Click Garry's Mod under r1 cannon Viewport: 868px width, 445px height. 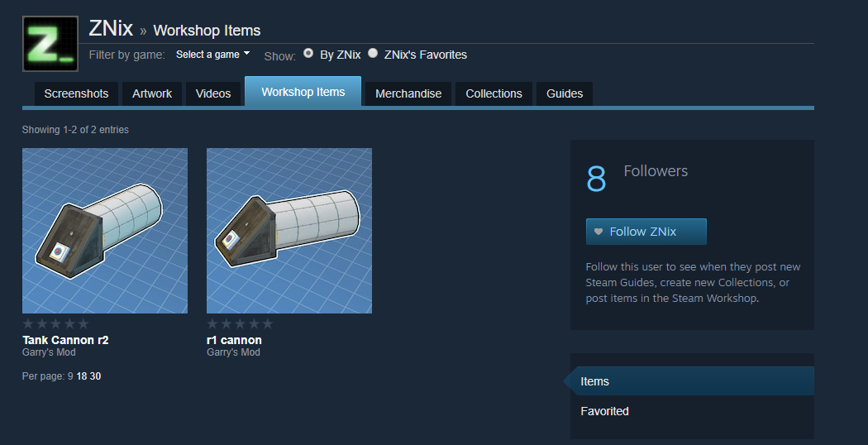233,352
